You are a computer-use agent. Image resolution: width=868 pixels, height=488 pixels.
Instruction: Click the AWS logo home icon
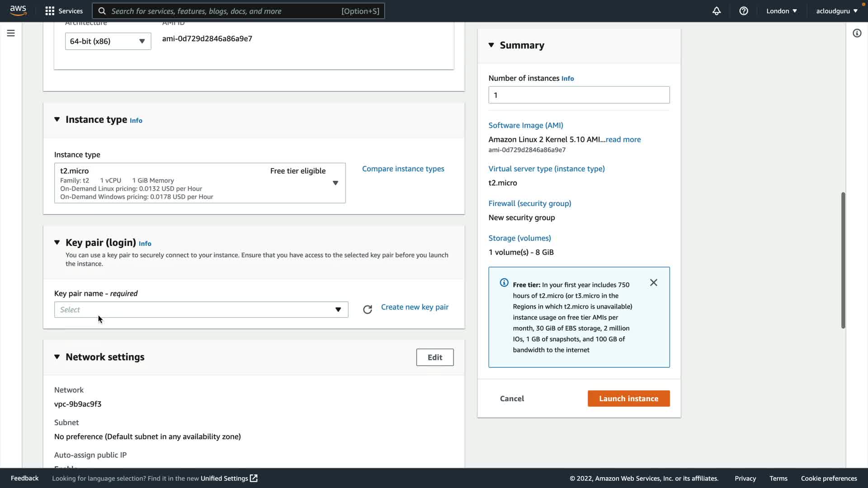[18, 10]
